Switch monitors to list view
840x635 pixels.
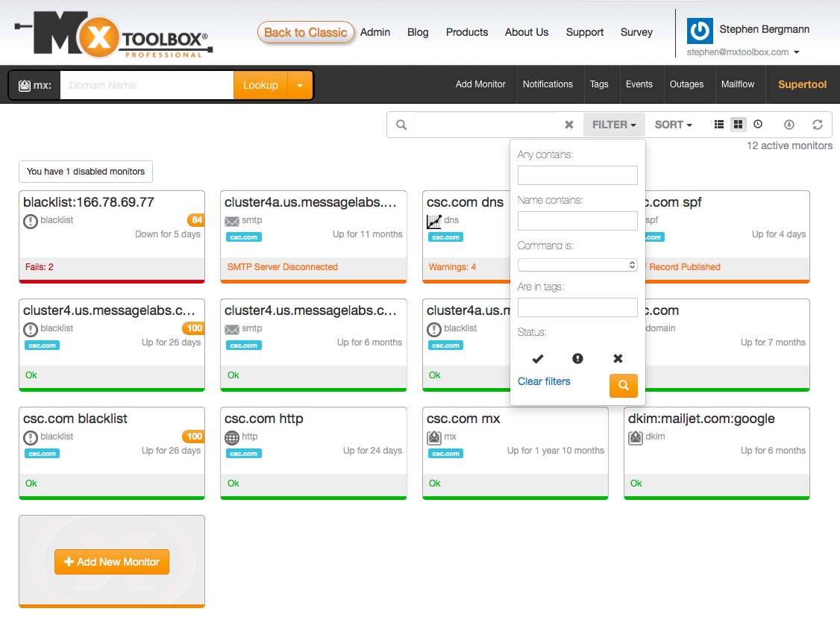pyautogui.click(x=718, y=124)
